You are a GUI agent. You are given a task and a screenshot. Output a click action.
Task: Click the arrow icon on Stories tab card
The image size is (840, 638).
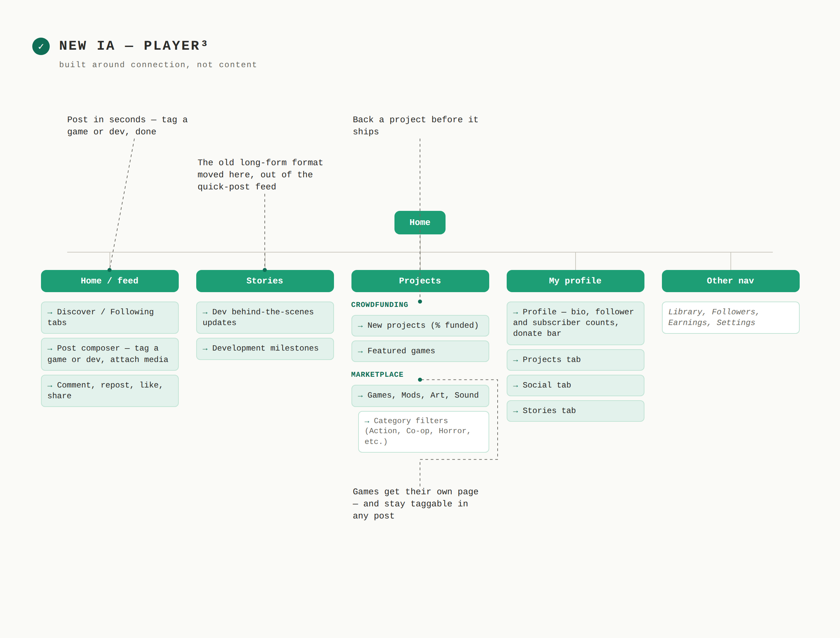tap(515, 411)
